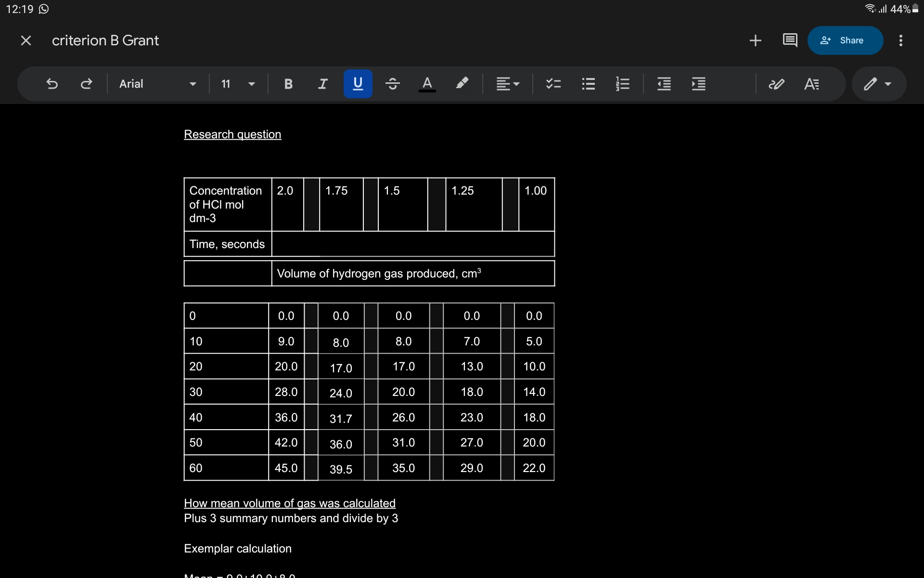
Task: Decrease the paragraph indent
Action: pyautogui.click(x=664, y=84)
